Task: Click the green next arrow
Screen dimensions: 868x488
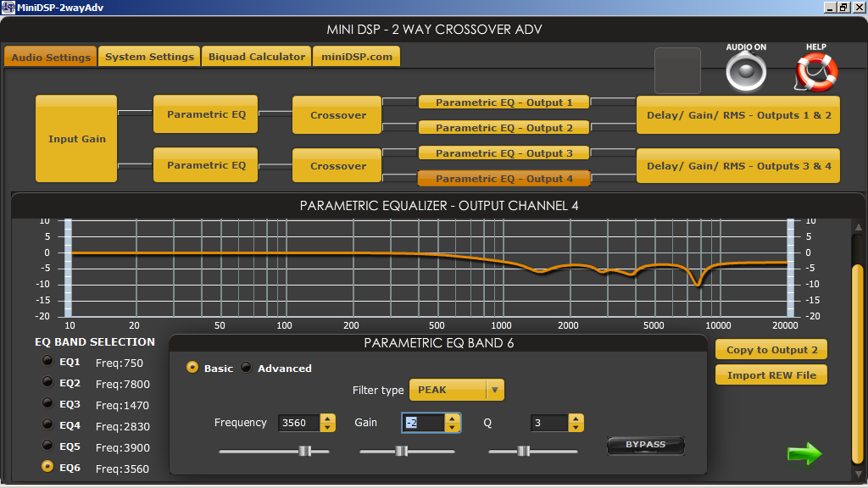Action: (804, 454)
